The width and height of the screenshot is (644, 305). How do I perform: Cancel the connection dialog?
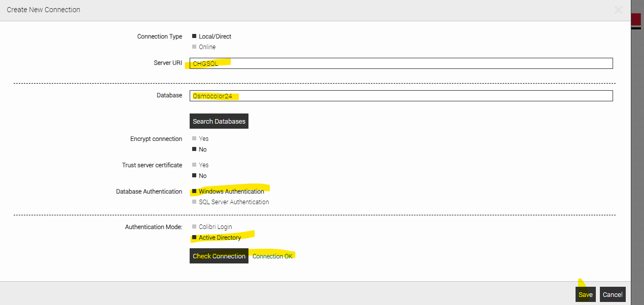(x=613, y=294)
